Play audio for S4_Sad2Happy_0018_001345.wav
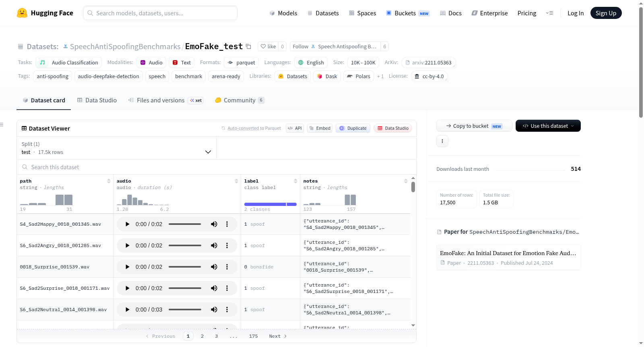Screen dimensions: 644x347 coord(128,224)
